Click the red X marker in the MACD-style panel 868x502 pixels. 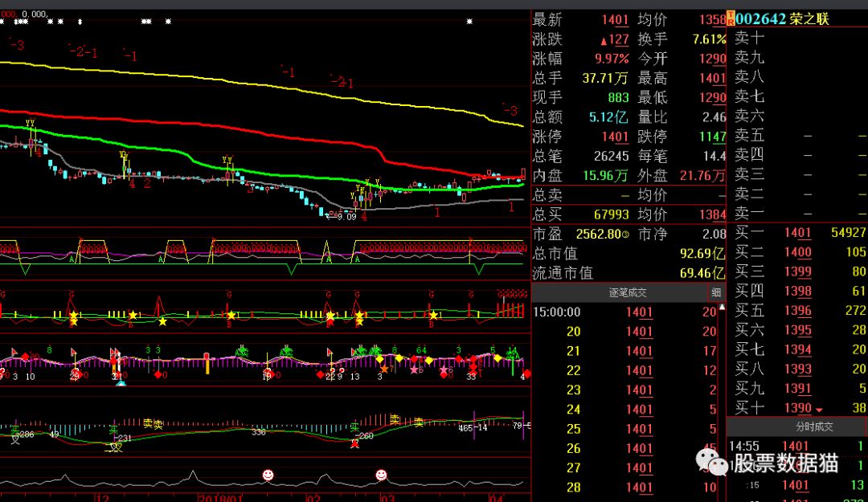355,443
